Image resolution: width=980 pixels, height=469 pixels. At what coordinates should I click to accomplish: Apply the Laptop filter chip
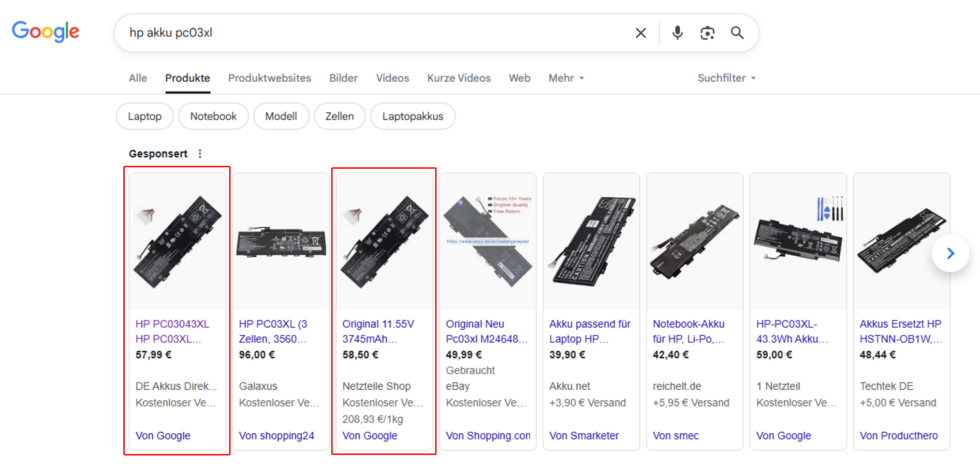(145, 117)
